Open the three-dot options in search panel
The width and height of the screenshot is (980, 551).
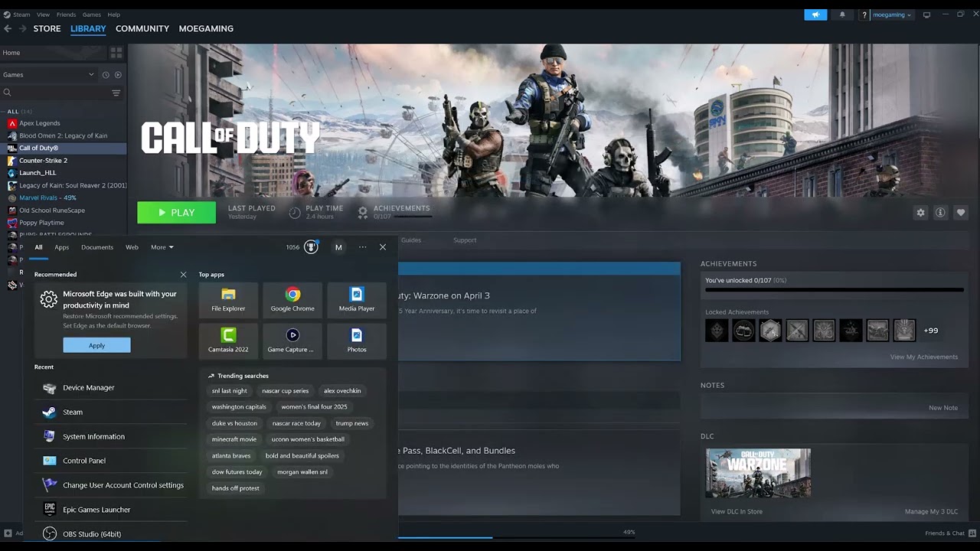(x=362, y=247)
